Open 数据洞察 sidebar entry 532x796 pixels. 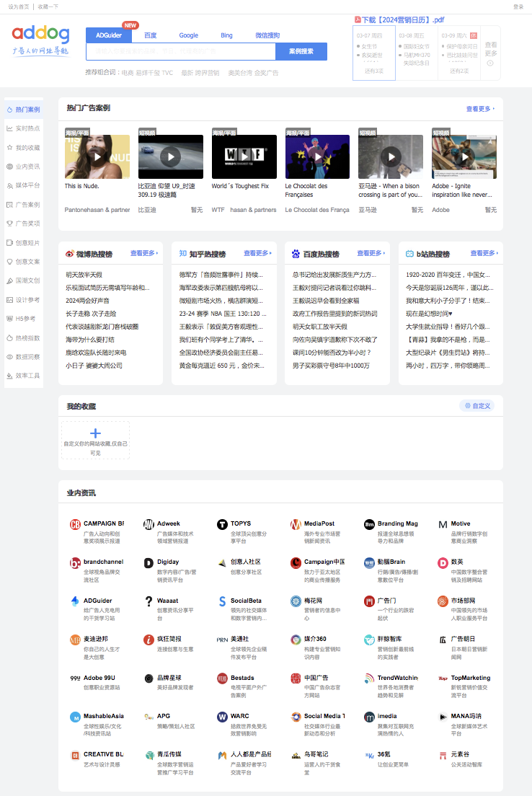tap(23, 357)
